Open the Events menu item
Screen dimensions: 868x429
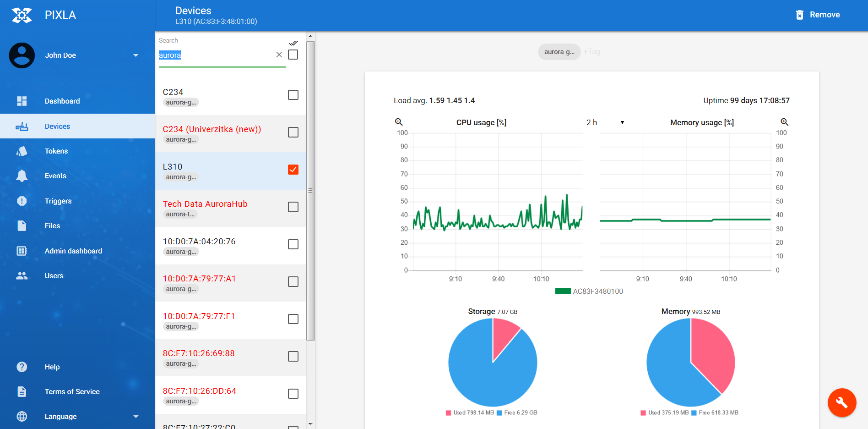[77, 176]
